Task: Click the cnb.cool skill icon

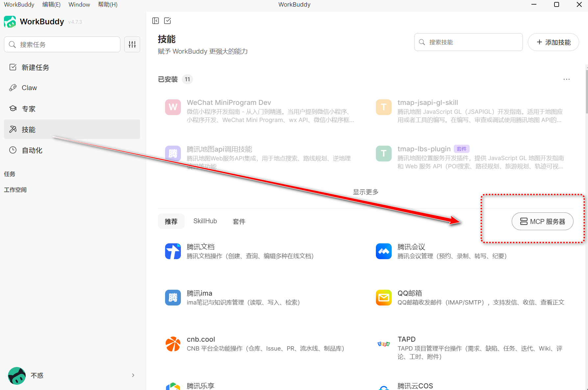Action: [x=173, y=344]
